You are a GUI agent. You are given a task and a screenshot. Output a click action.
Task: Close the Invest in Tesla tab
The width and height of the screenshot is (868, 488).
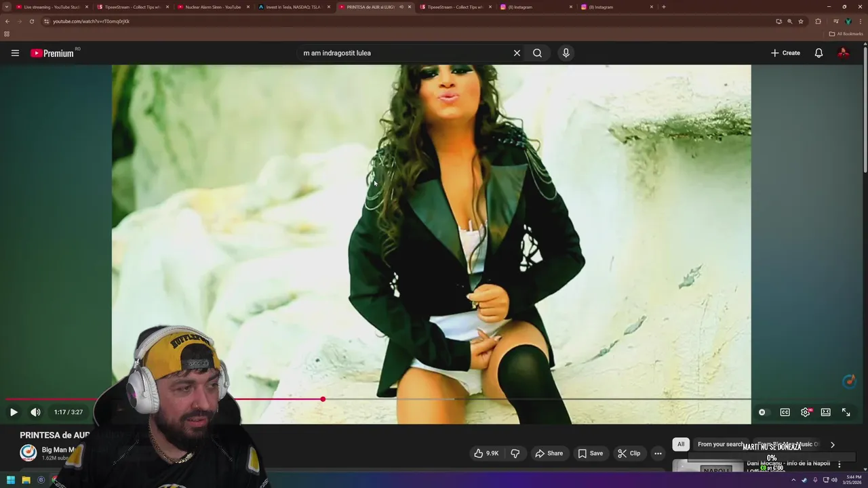tap(329, 7)
